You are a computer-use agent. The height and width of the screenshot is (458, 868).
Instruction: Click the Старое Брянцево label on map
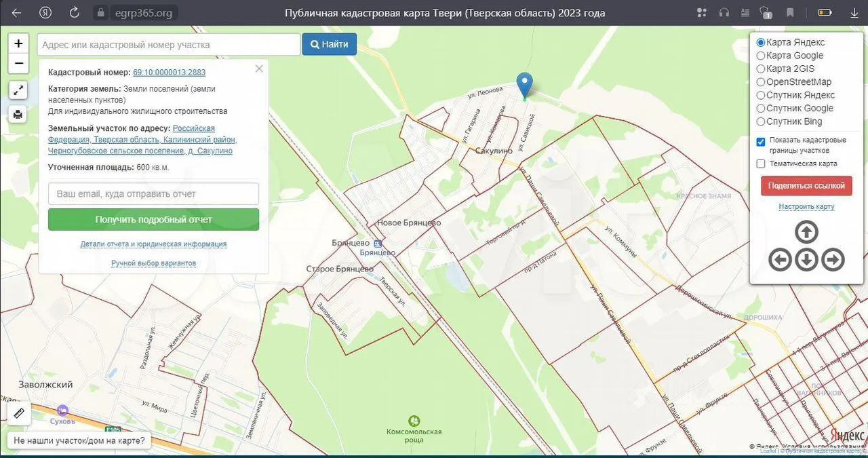click(340, 269)
